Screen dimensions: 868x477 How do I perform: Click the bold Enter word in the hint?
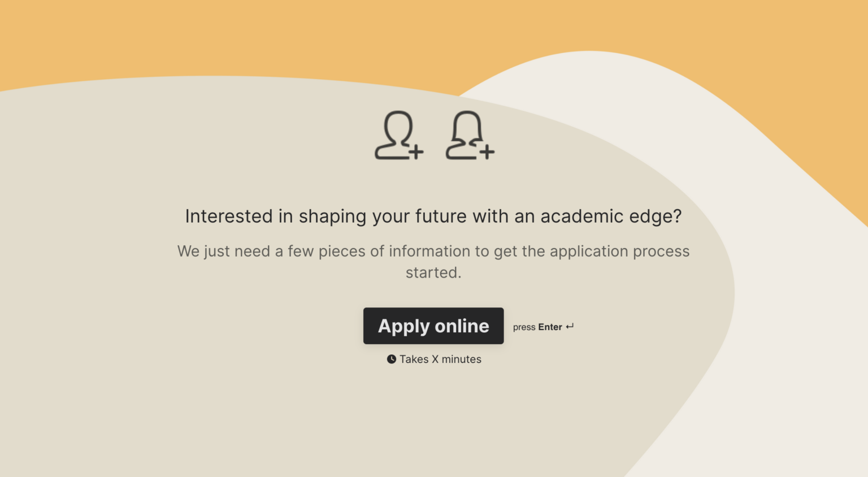pyautogui.click(x=550, y=327)
